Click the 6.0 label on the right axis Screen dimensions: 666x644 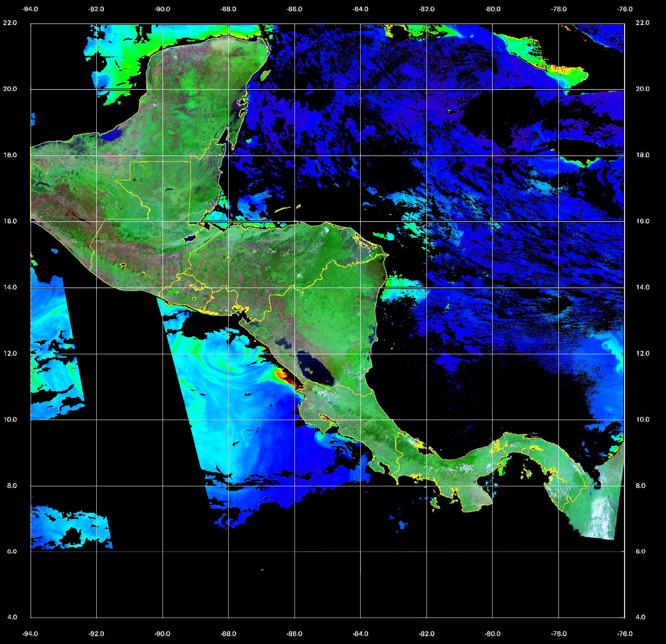coord(640,552)
